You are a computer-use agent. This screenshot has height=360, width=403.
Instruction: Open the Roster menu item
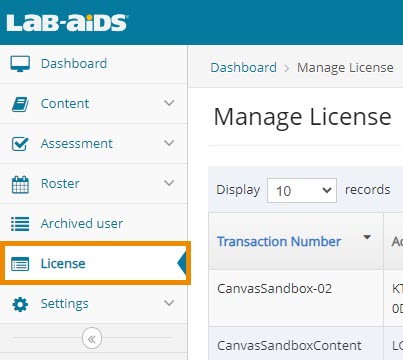[x=93, y=184]
